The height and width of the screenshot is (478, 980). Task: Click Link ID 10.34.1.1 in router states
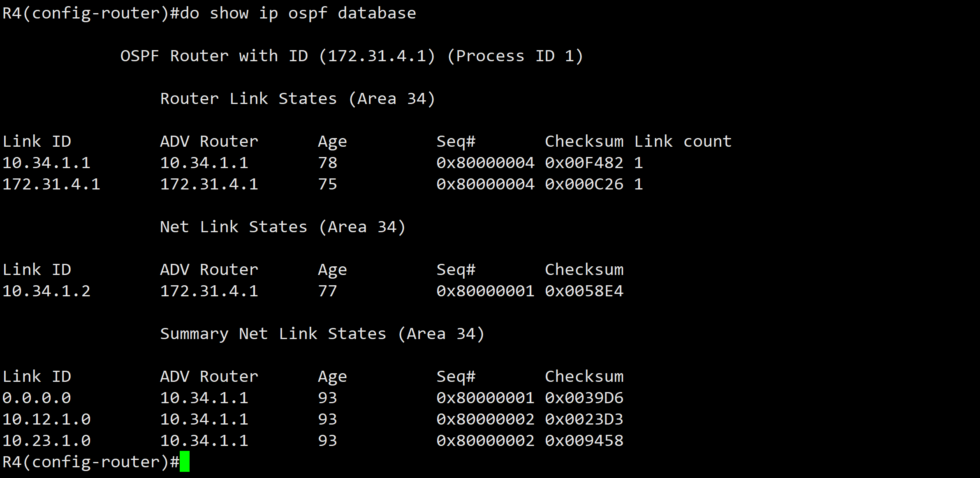46,163
